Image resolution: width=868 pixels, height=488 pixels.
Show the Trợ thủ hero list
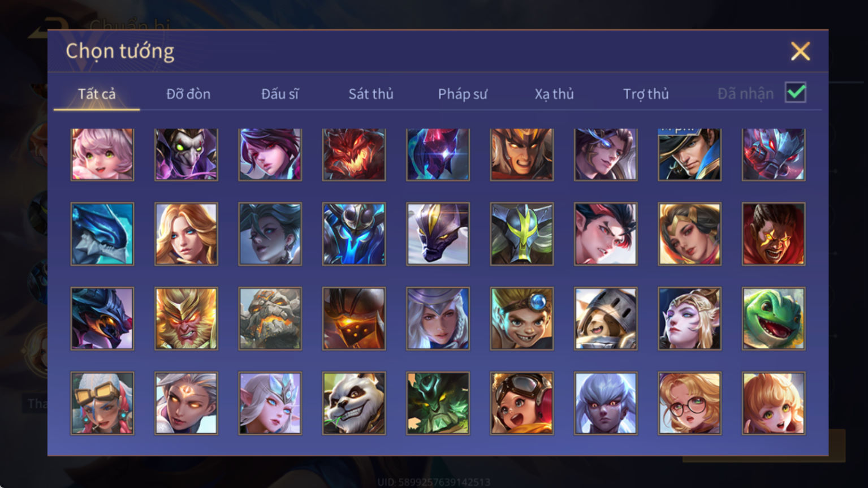pos(646,94)
